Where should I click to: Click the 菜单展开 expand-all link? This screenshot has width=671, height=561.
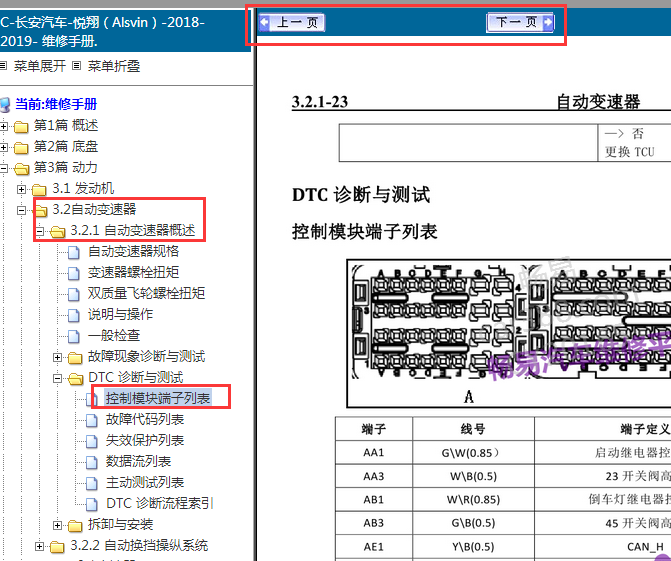(40, 66)
